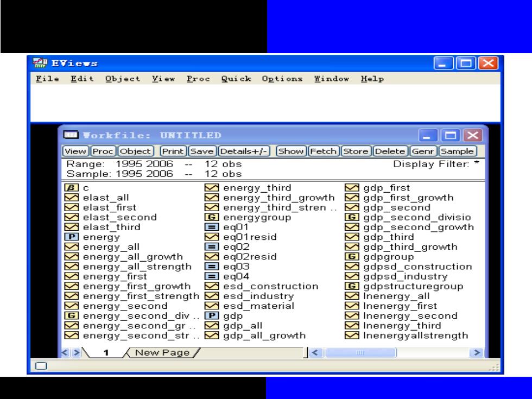Click the Print button

tap(173, 151)
